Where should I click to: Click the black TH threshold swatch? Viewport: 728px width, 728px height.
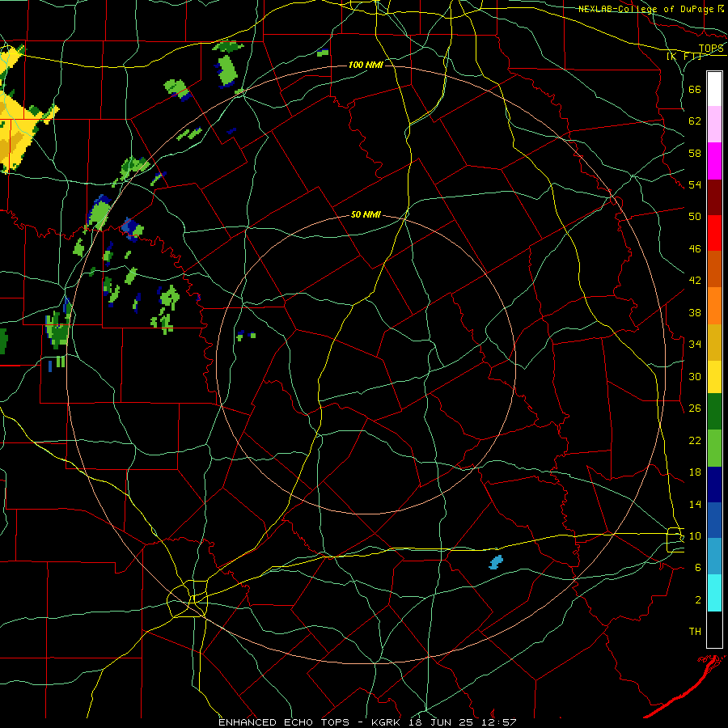(x=714, y=629)
